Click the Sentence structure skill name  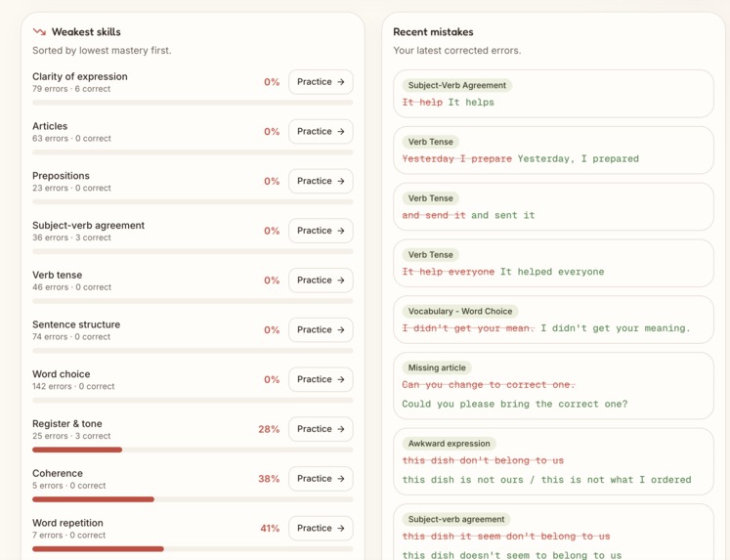[76, 324]
